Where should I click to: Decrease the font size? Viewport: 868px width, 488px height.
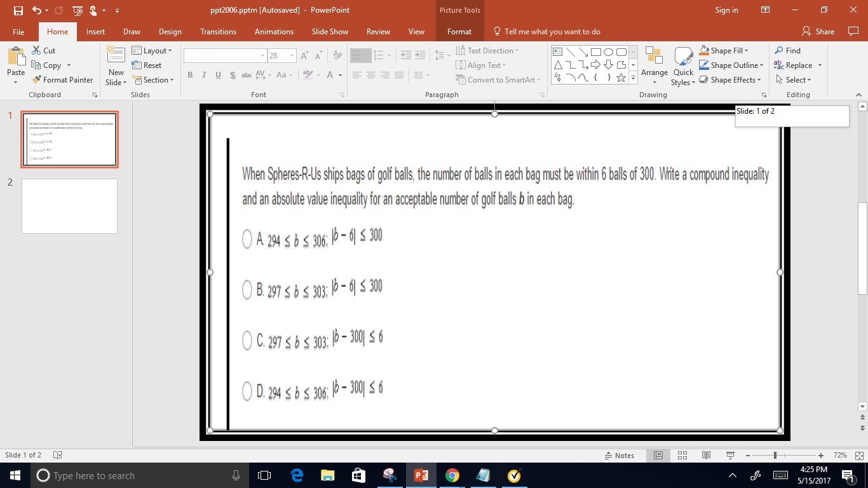tap(318, 56)
